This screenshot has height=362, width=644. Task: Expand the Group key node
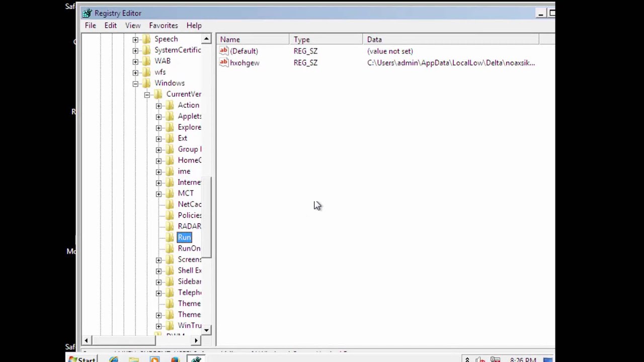point(158,150)
